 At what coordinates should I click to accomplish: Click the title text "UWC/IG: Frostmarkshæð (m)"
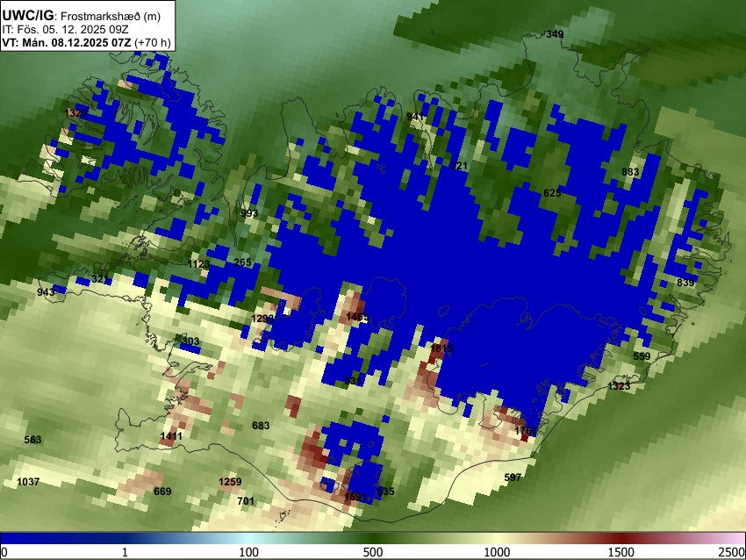tap(82, 16)
